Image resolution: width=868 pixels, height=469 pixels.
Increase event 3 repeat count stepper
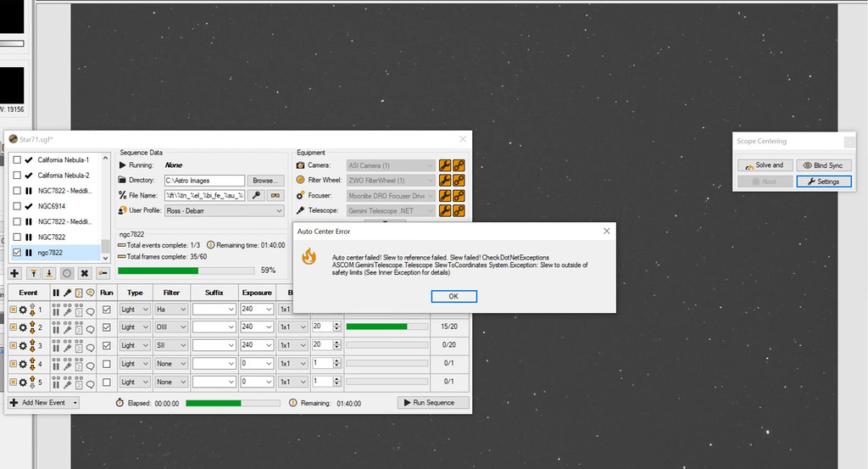[337, 342]
